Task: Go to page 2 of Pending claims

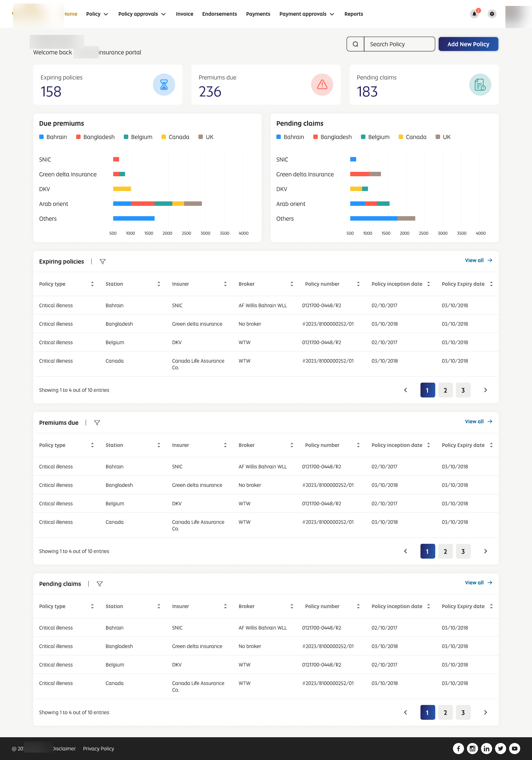Action: pos(445,713)
